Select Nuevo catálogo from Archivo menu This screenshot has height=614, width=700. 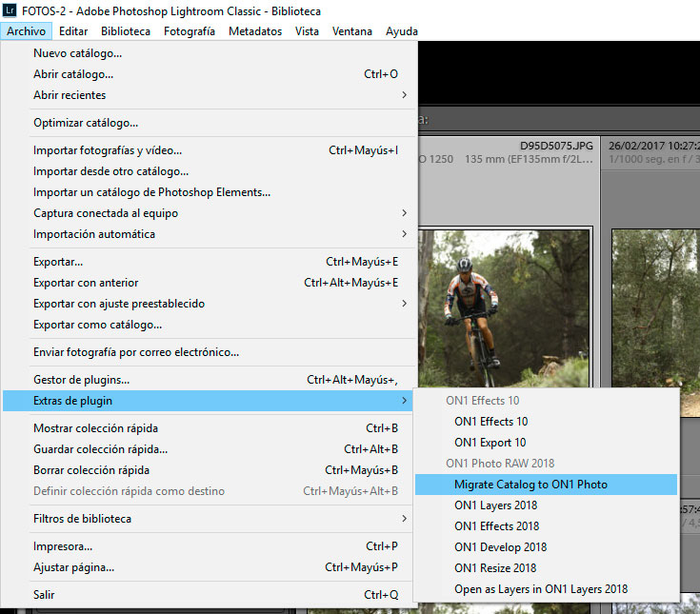coord(78,53)
